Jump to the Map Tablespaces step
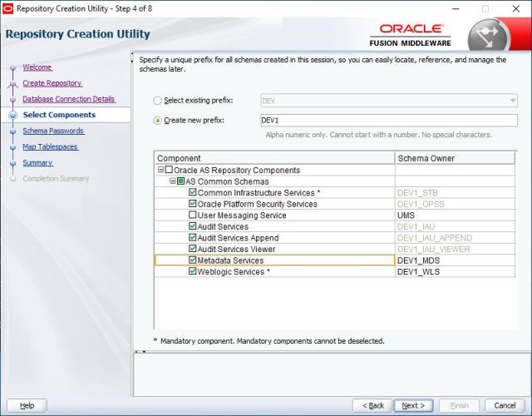 50,146
